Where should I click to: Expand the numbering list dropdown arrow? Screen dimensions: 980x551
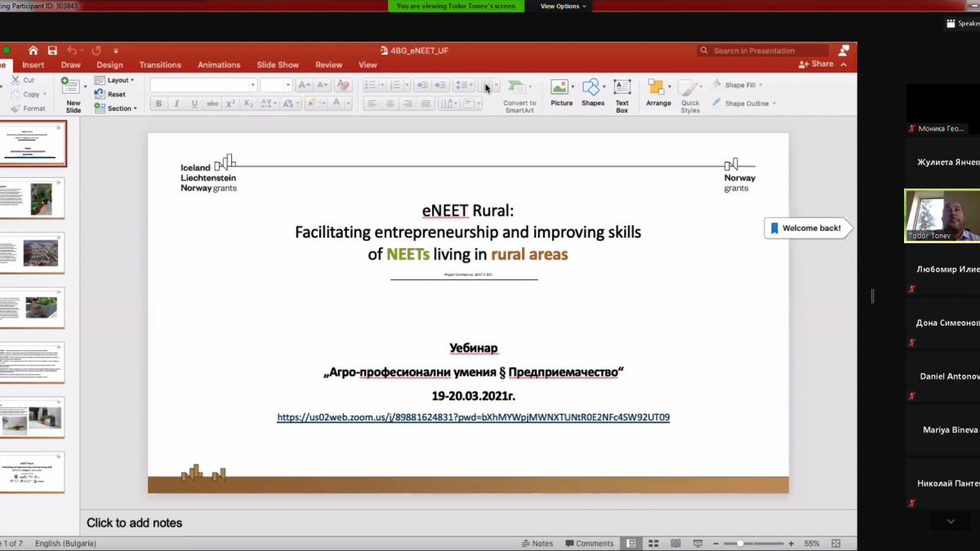tap(407, 85)
